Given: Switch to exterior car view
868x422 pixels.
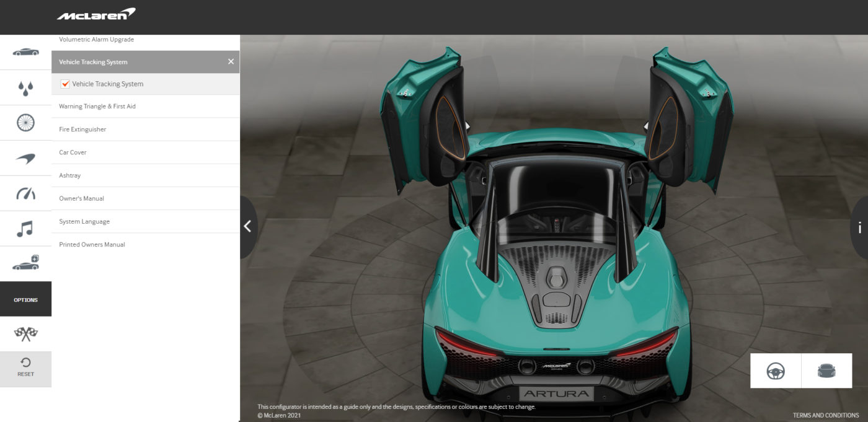Looking at the screenshot, I should [x=826, y=371].
